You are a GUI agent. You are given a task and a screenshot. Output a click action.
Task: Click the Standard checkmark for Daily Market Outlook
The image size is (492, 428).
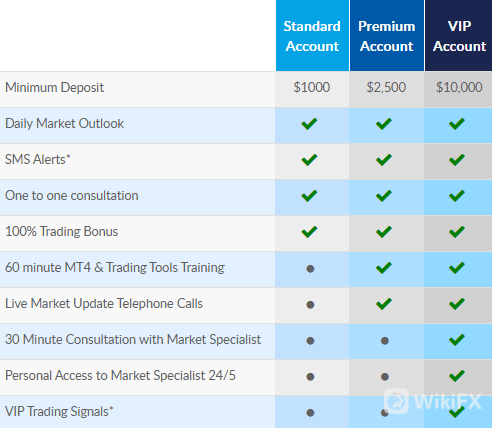coord(309,124)
